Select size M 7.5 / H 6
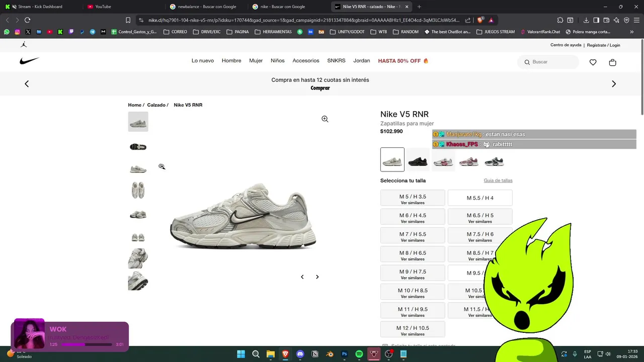The height and width of the screenshot is (362, 644). (480, 235)
